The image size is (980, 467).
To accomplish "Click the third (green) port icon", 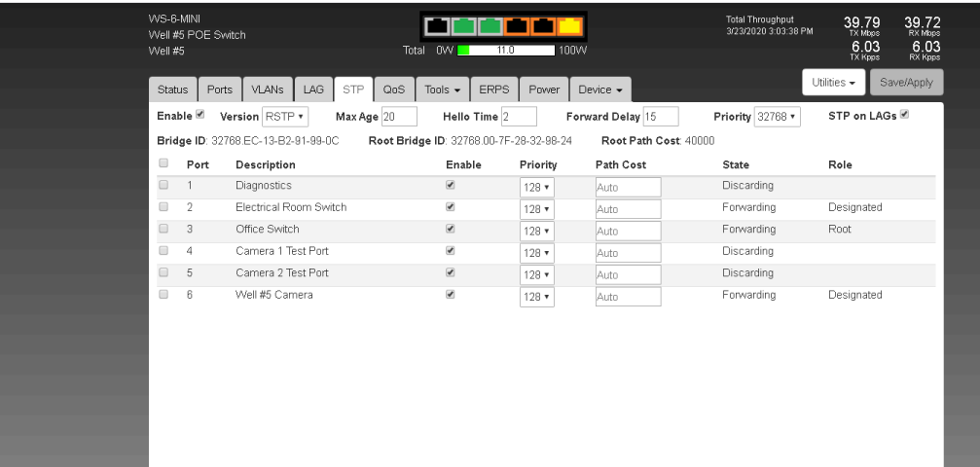I will [x=491, y=23].
